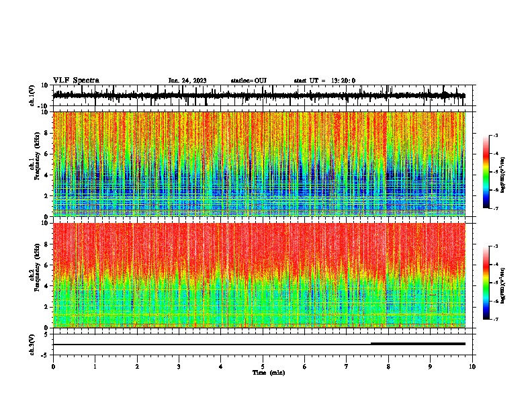532x411 pixels.
Task: Click the ch.1 spectrogram plot area
Action: 259,164
